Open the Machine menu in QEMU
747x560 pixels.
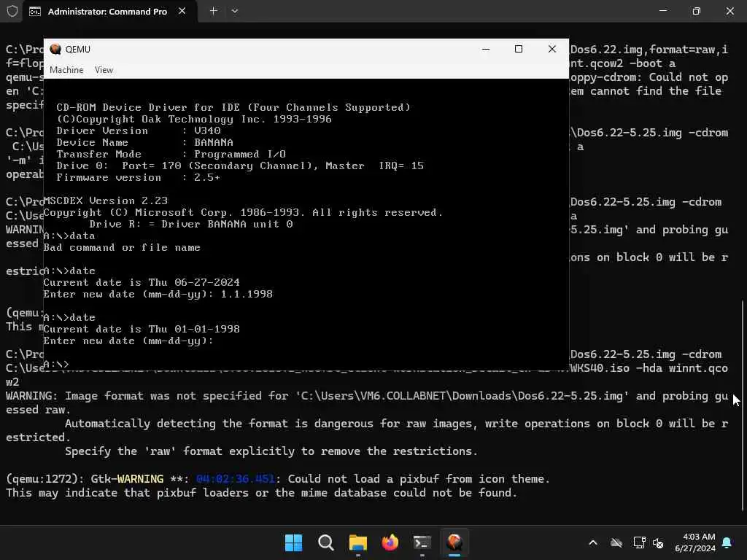click(66, 70)
